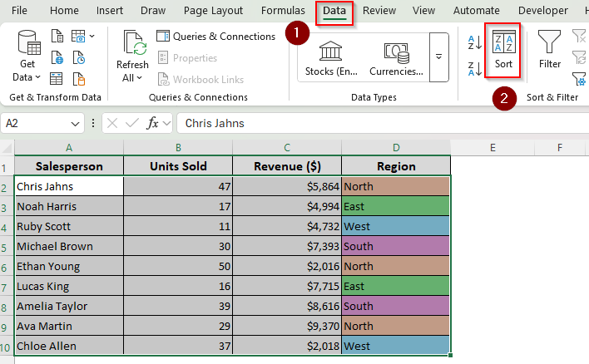Switch to the Insert tab

click(x=109, y=11)
